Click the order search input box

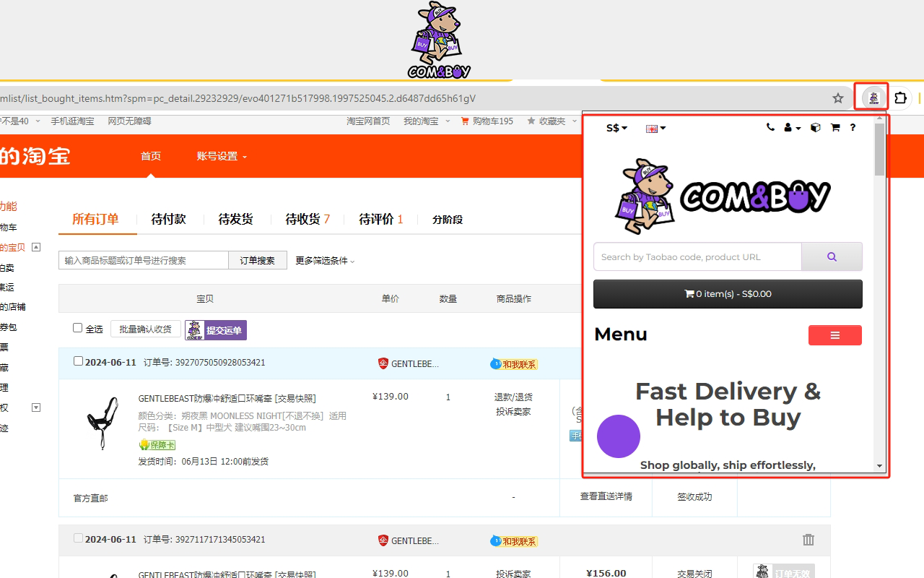click(x=144, y=260)
